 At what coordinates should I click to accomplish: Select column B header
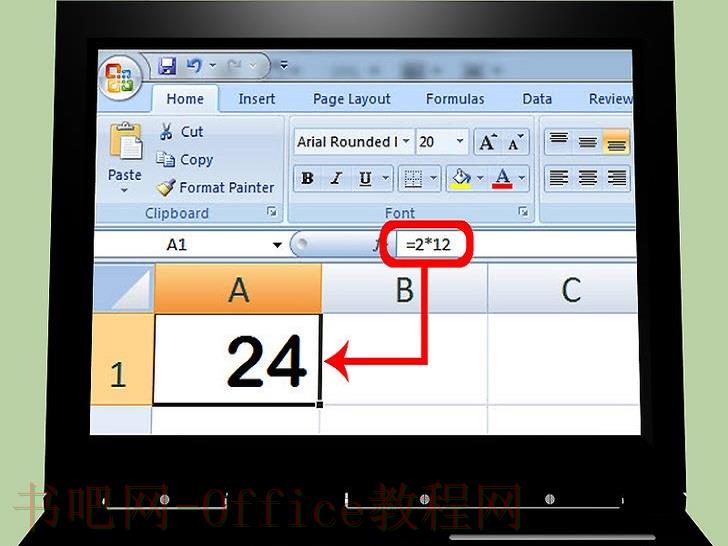click(x=404, y=288)
